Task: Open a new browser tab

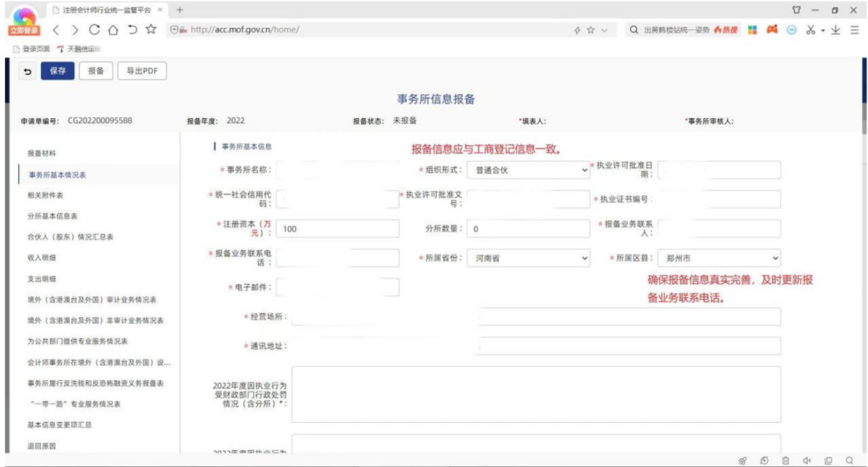Action: click(179, 9)
